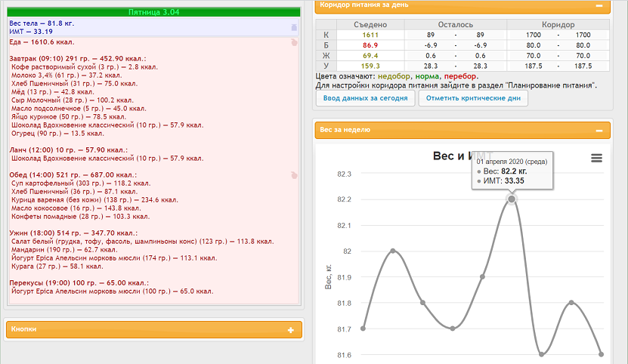The height and width of the screenshot is (364, 628).
Task: Click the green норма legend word
Action: pyautogui.click(x=427, y=76)
